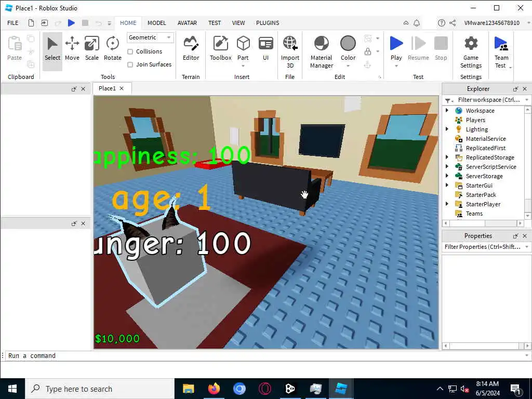
Task: Open the Color dropdown arrow
Action: 348,66
